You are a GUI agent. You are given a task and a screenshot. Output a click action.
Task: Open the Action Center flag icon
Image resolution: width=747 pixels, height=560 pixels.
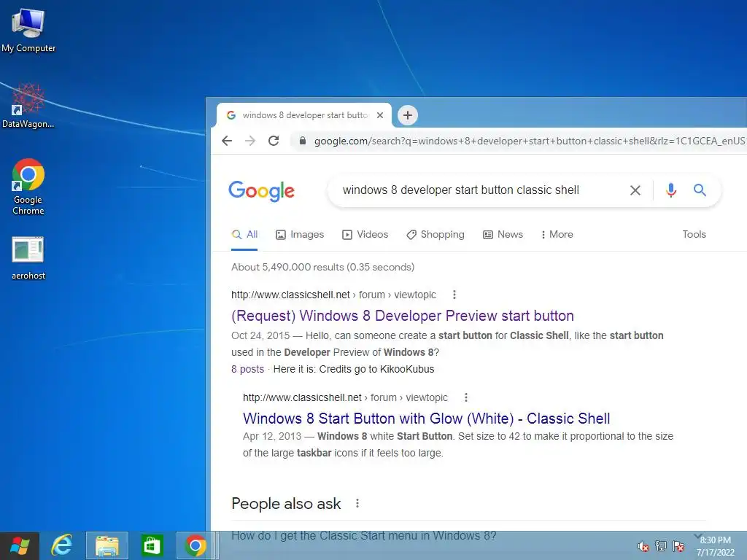678,546
